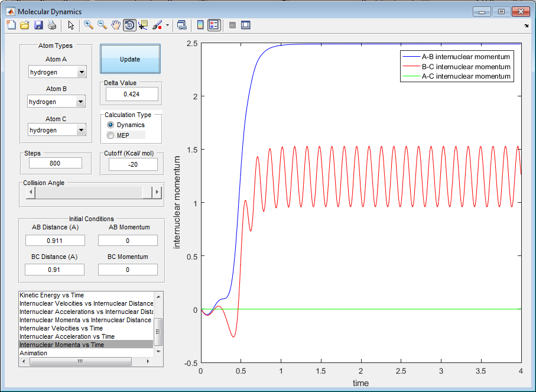Click the toolbar dock arrow at far right
Screen dimensions: 536x392
[526, 25]
